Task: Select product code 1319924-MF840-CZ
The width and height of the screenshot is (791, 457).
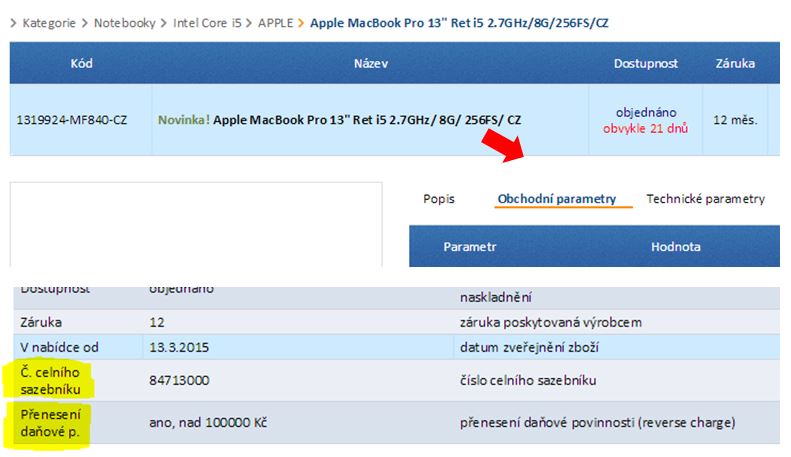Action: click(72, 120)
